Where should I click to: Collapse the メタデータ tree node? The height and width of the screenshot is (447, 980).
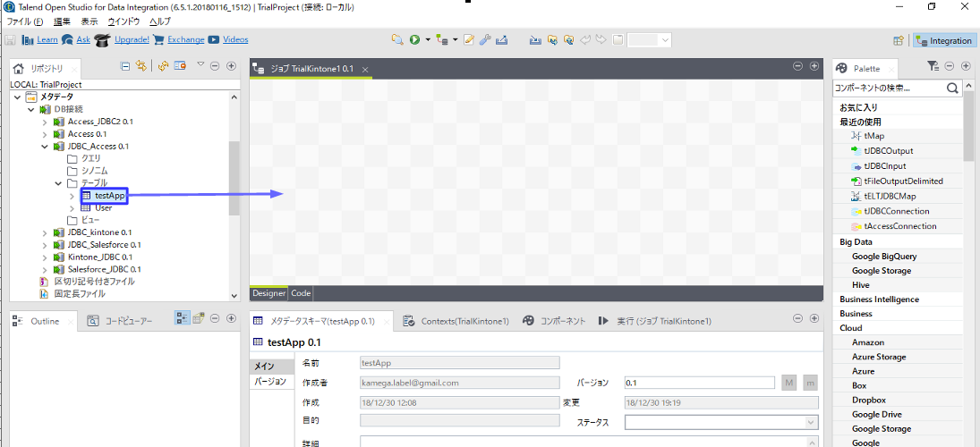tap(17, 97)
